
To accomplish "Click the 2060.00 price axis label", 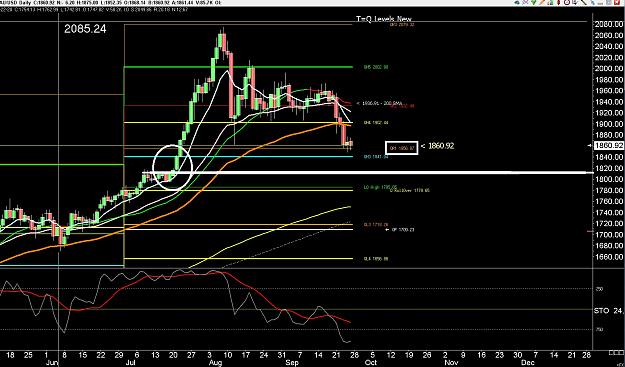I will coord(609,35).
